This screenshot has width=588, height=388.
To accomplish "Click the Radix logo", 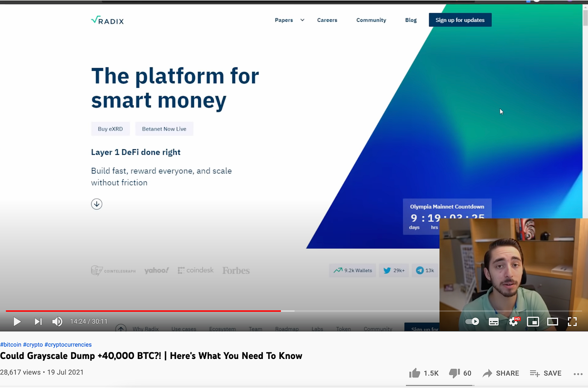I will tap(108, 20).
